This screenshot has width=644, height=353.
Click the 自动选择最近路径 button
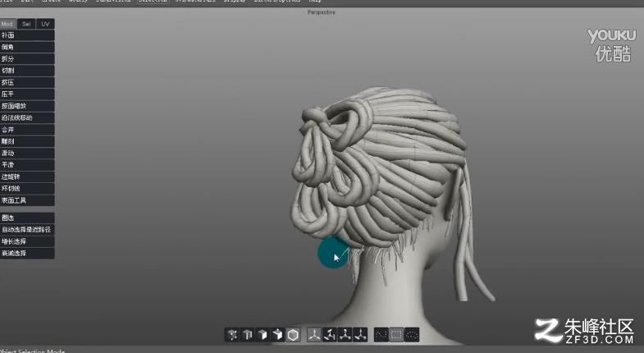(27, 230)
